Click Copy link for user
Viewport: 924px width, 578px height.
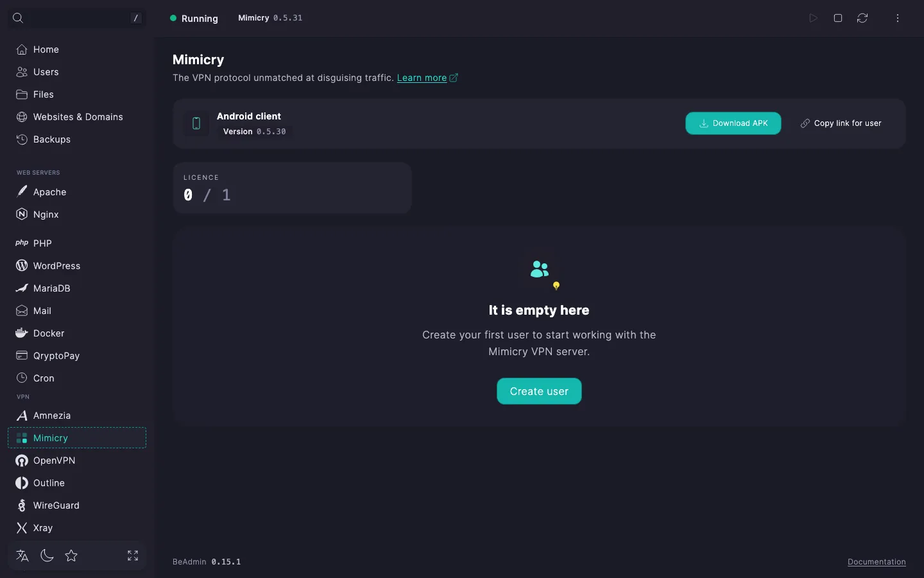841,123
